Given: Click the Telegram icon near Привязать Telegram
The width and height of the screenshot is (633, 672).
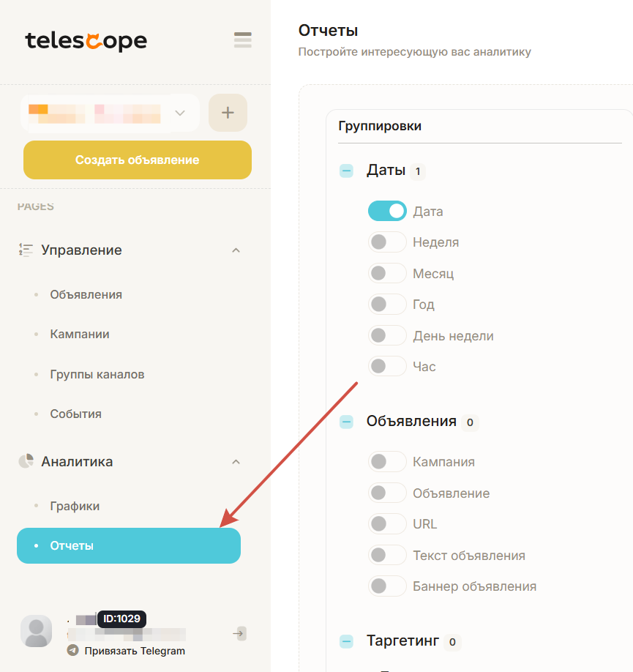Looking at the screenshot, I should 72,651.
